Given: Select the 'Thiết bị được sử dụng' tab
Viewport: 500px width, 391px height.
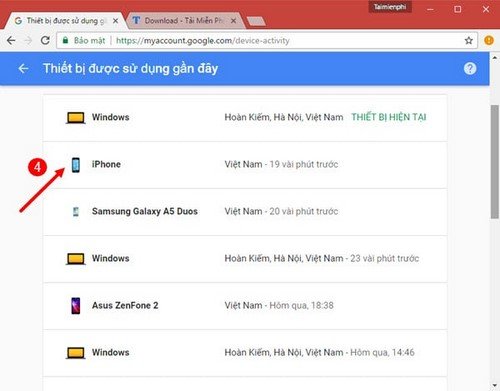Looking at the screenshot, I should pyautogui.click(x=65, y=21).
